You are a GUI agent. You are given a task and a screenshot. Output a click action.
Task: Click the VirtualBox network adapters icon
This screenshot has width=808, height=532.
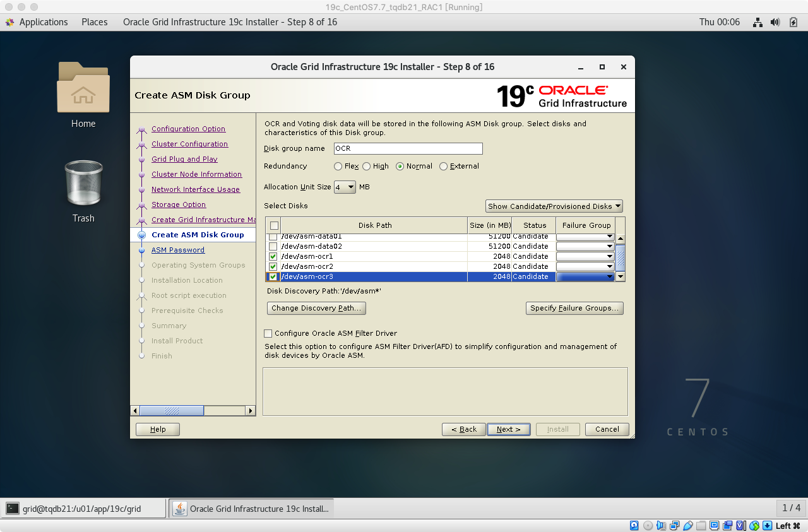click(x=674, y=525)
